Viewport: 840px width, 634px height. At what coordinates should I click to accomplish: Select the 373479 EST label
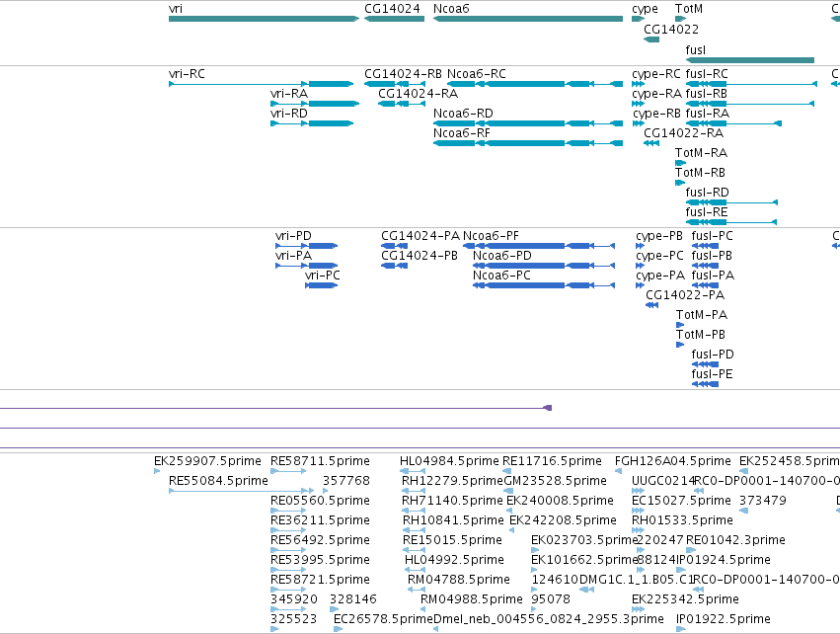point(763,501)
